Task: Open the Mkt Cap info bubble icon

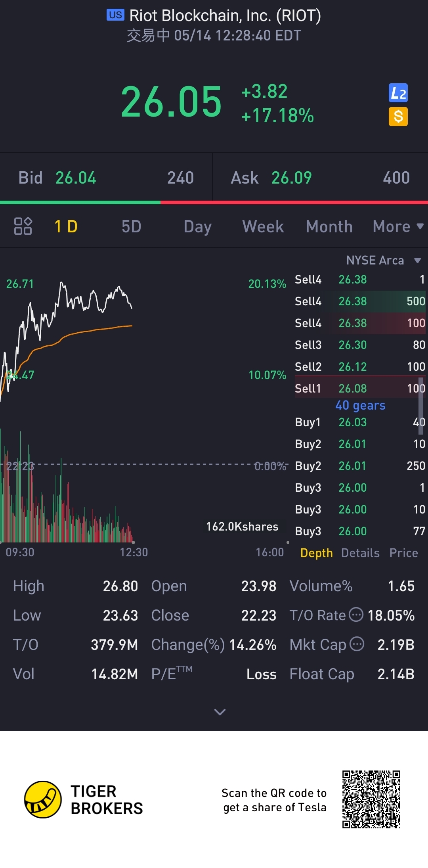Action: [357, 644]
